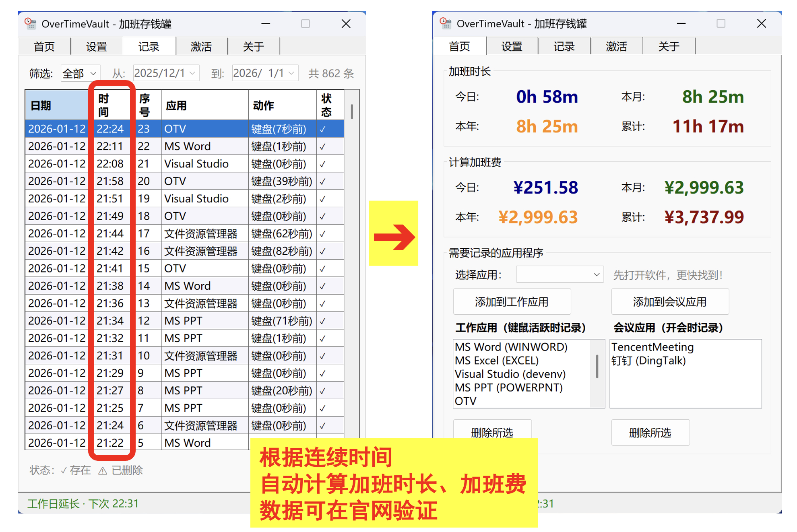
Task: Select TencentMeeting in the meeting apps list
Action: coord(652,347)
